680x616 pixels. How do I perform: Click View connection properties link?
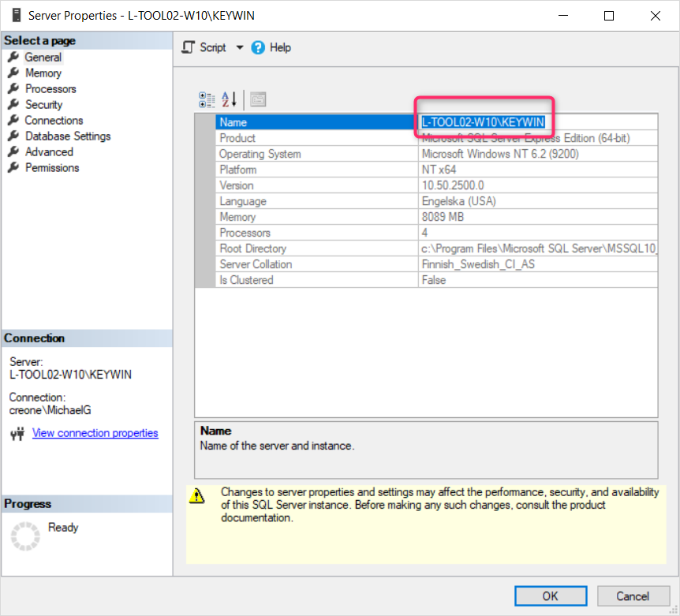95,433
